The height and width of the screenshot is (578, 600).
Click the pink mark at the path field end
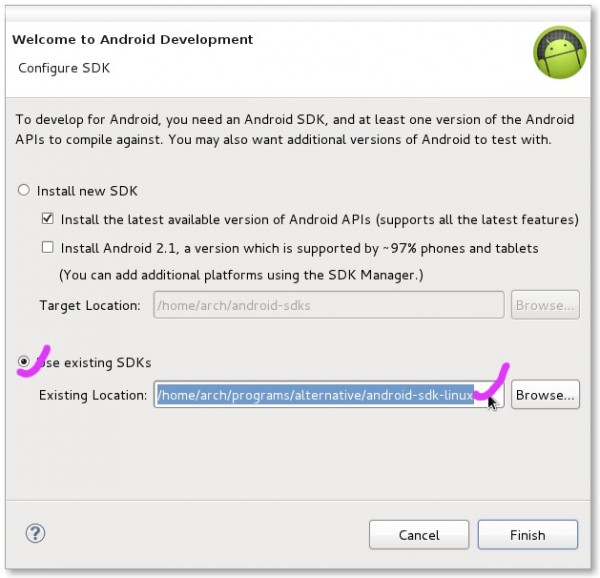[493, 385]
